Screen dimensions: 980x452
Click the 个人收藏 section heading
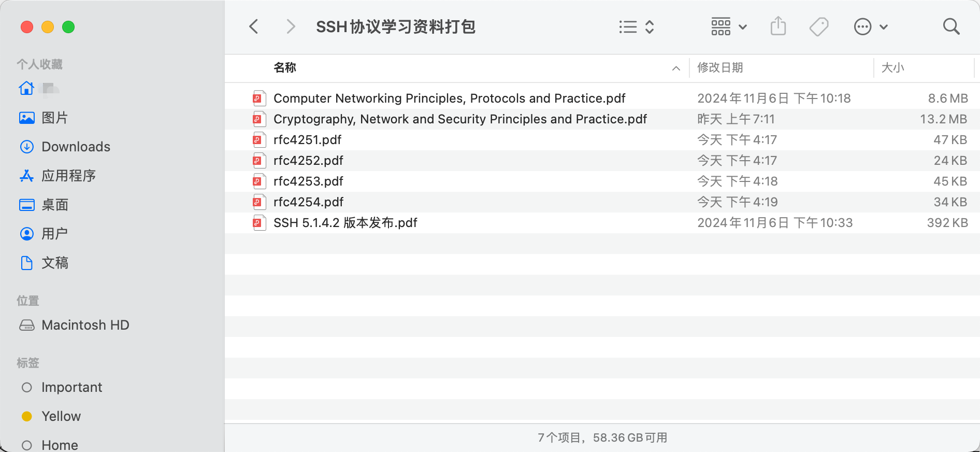coord(39,64)
